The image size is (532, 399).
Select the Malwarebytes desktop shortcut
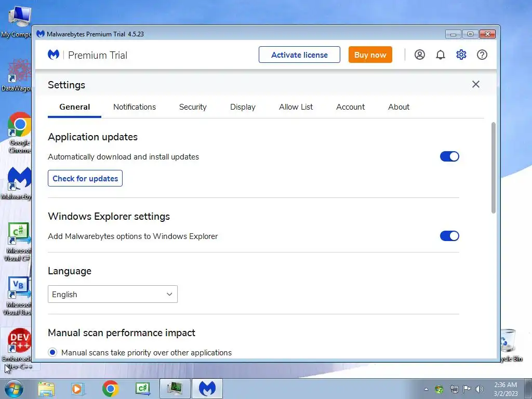[x=16, y=183]
